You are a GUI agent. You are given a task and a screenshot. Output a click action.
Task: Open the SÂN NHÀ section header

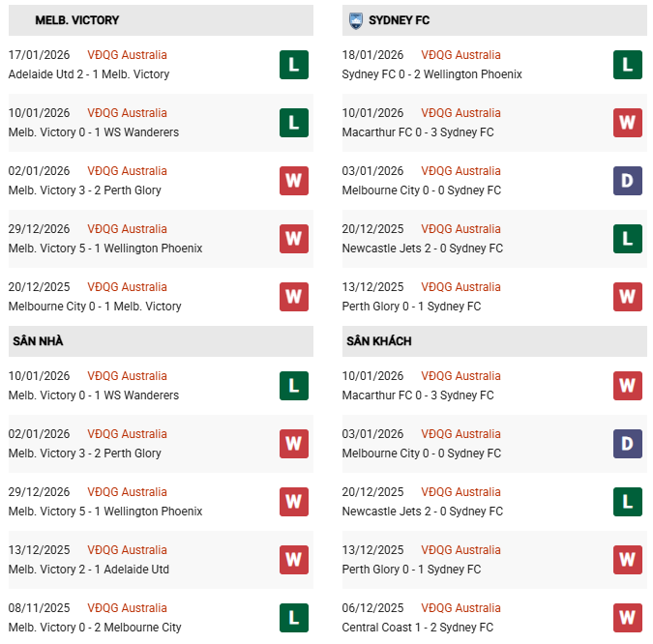[38, 341]
